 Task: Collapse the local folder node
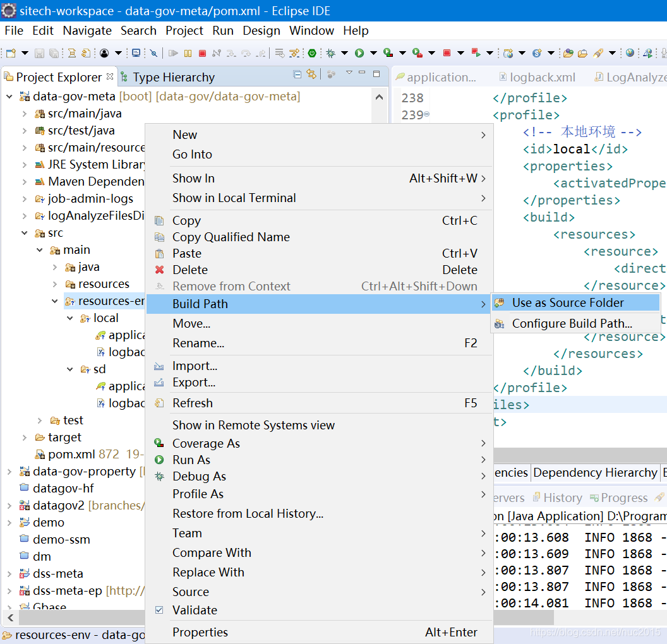coord(70,318)
